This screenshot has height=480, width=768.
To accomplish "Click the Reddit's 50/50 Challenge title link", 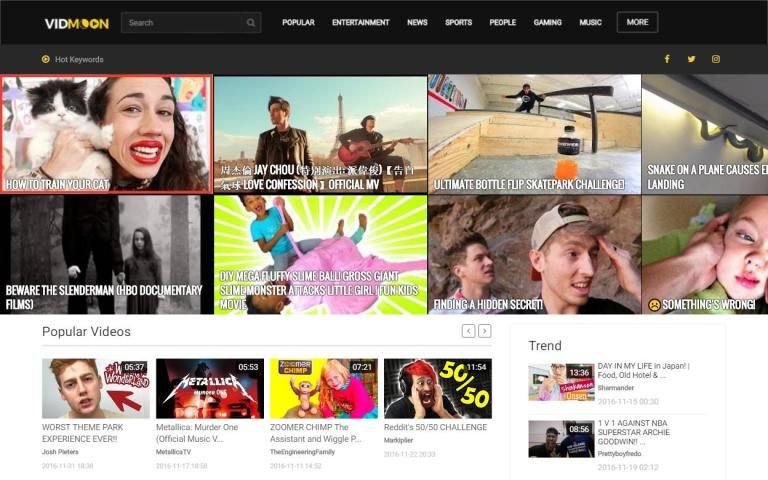I will tap(436, 427).
